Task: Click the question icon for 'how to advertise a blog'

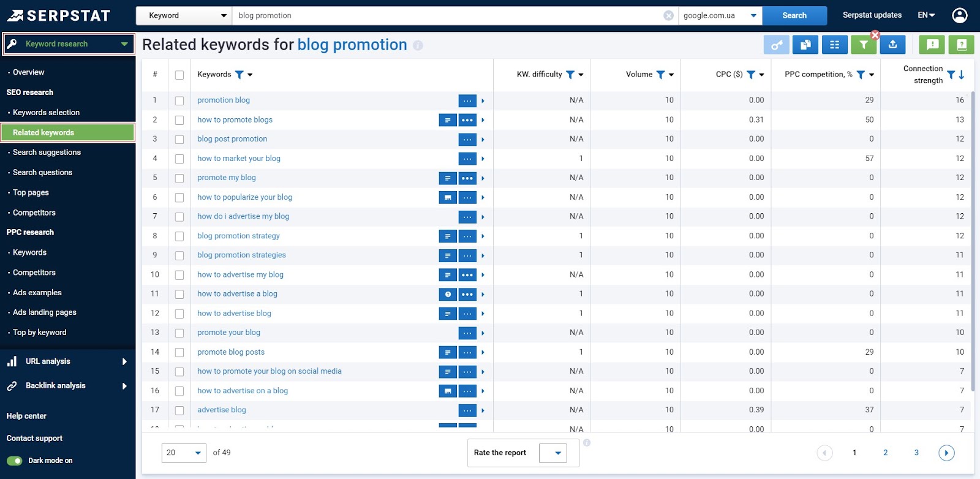Action: pos(448,294)
